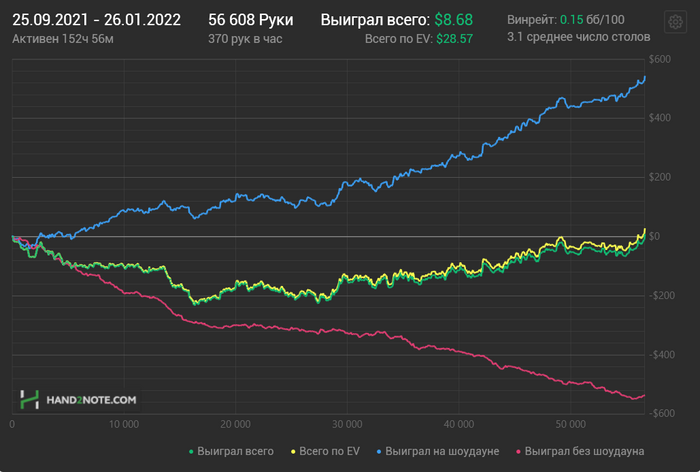
Task: Click the 20 000 x-axis label
Action: point(235,424)
